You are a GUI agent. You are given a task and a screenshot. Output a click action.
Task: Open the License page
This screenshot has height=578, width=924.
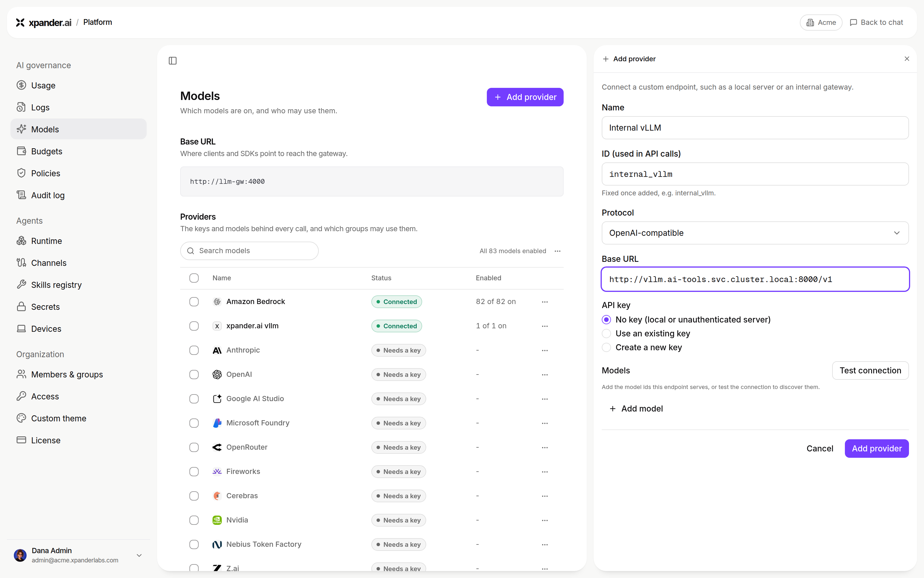pos(78,440)
